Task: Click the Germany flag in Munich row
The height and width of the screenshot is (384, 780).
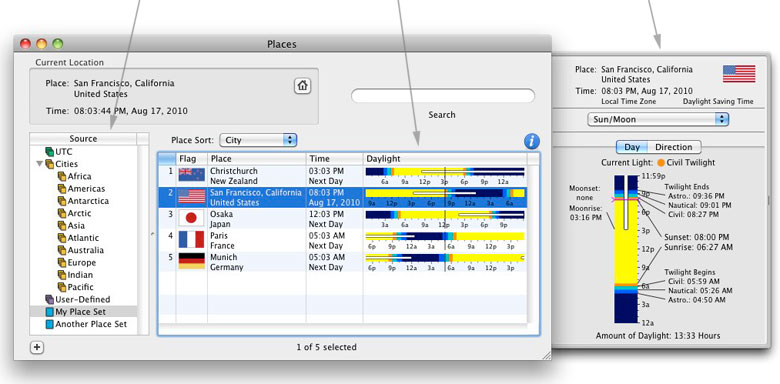Action: tap(192, 261)
